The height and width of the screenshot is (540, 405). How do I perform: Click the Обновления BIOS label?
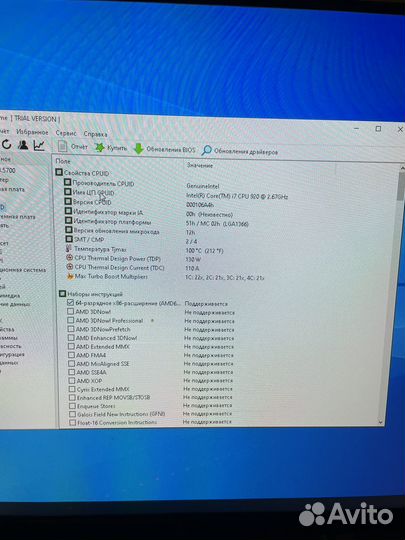170,149
